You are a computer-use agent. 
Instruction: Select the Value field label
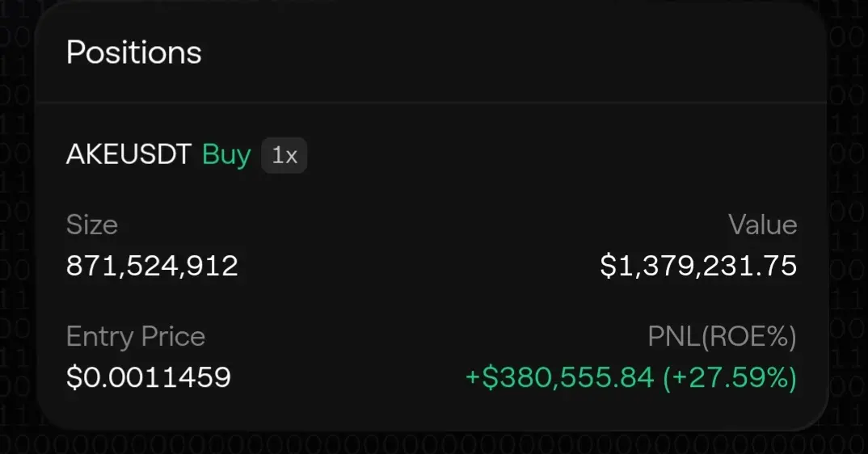click(x=763, y=225)
